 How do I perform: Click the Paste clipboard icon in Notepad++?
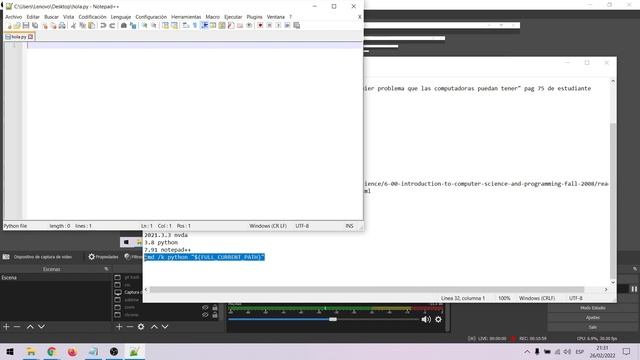[91, 25]
